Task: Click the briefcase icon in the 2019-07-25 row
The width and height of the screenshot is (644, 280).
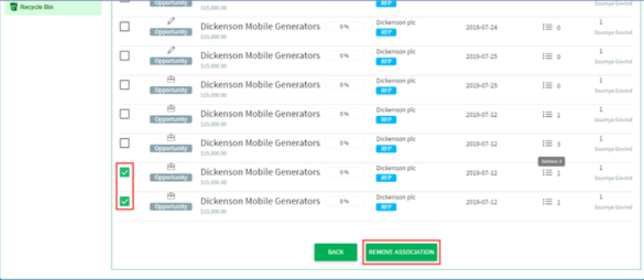Action: coord(171,79)
